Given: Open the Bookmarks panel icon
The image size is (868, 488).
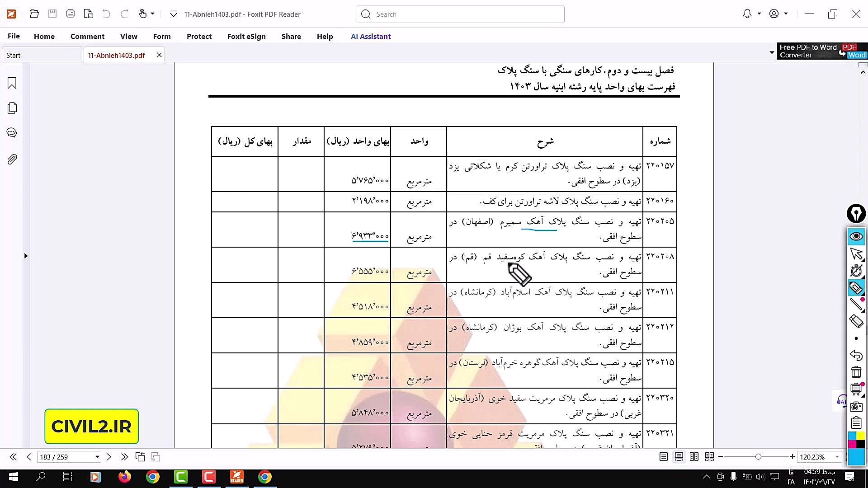Looking at the screenshot, I should [x=12, y=83].
